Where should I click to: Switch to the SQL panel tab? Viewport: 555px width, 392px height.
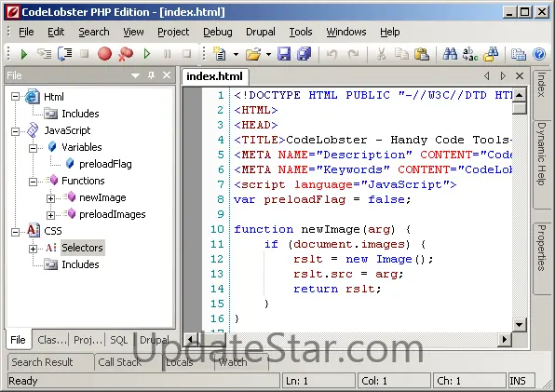118,340
